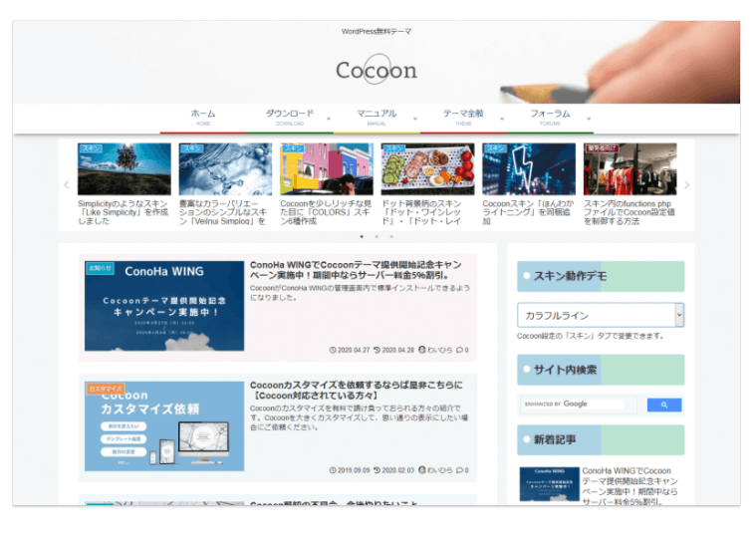Open the カラフルライン skin dropdown
This screenshot has height=543, width=756.
600,315
